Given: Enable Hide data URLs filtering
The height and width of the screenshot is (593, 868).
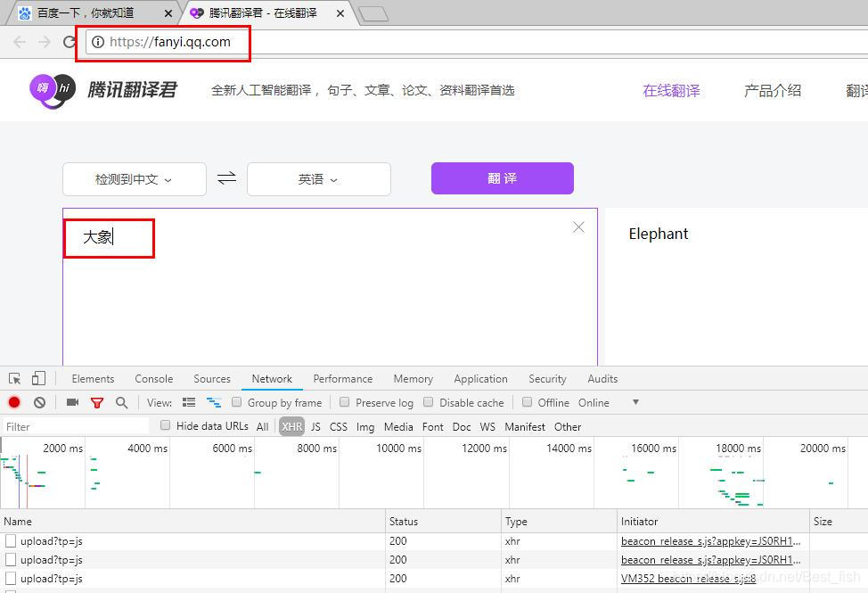Looking at the screenshot, I should [166, 426].
